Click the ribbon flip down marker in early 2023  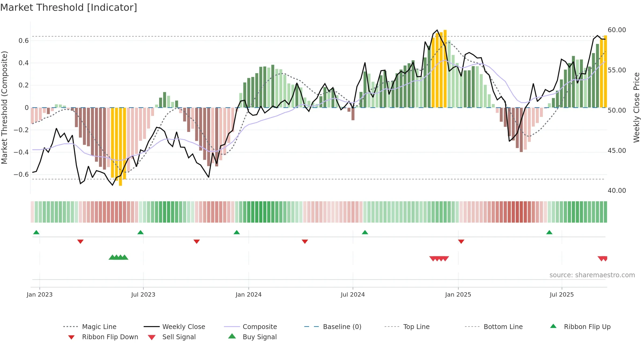[80, 242]
